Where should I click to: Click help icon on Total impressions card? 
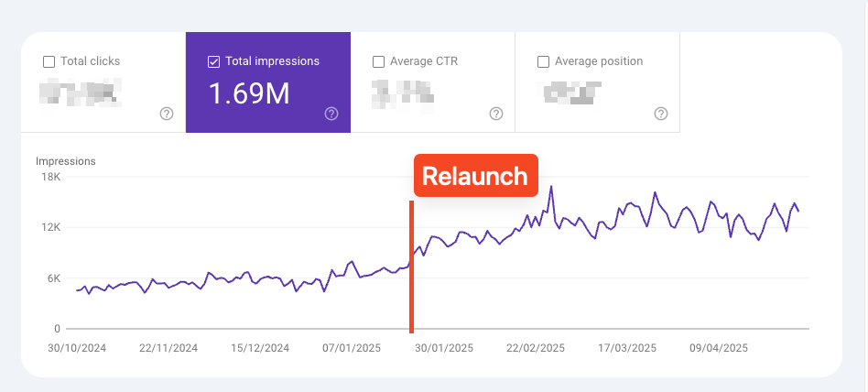pyautogui.click(x=331, y=114)
